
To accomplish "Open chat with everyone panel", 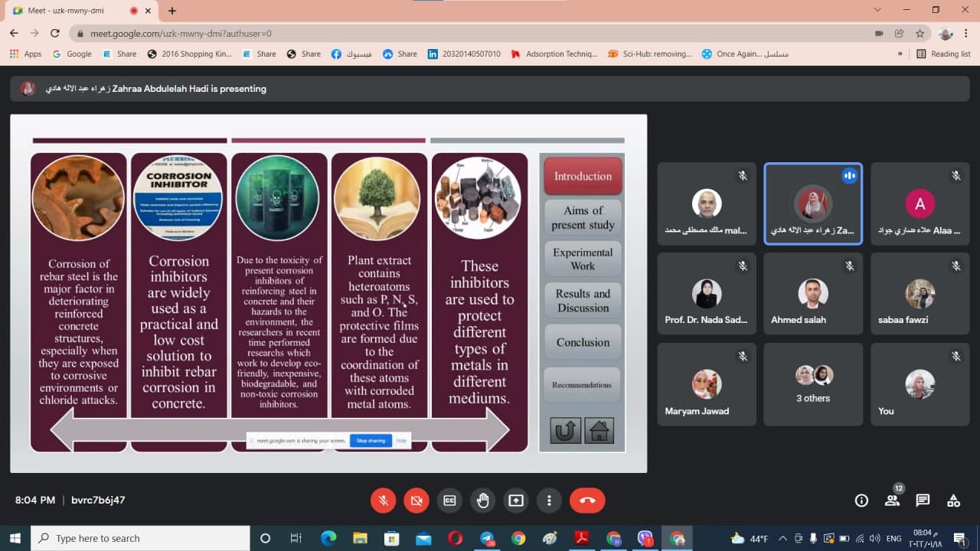I will pos(923,500).
